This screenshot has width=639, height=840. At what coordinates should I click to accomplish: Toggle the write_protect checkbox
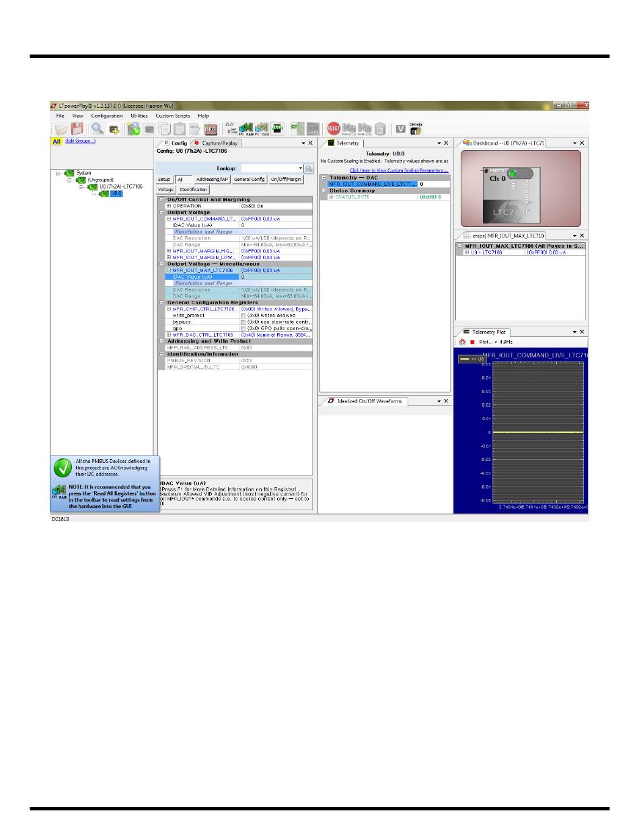pos(243,316)
